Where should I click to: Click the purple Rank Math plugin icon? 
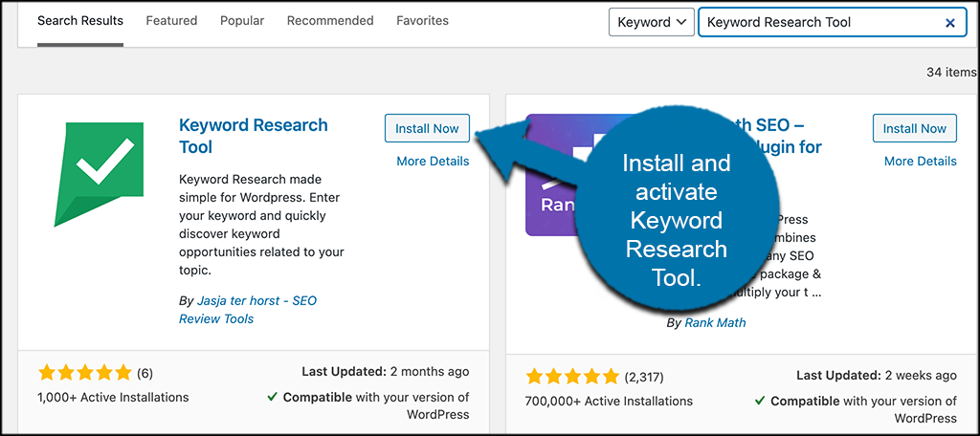pos(553,175)
